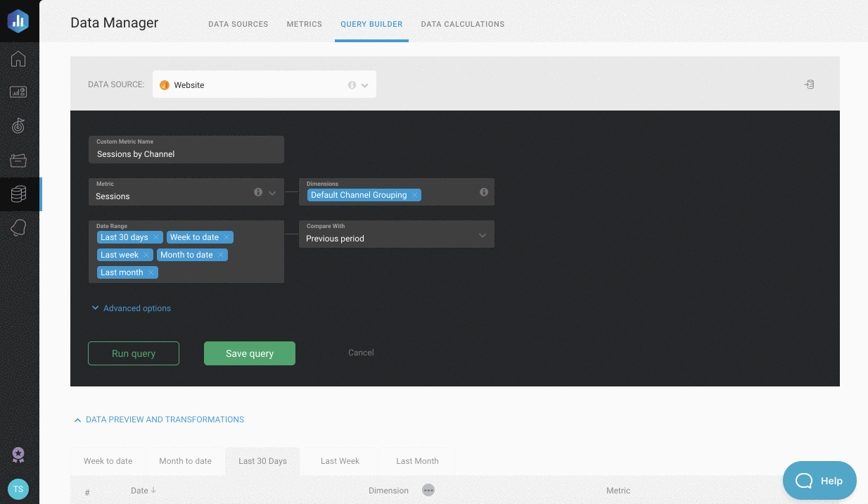Open the Website data source dropdown
Viewport: 868px width, 504px height.
click(x=264, y=84)
